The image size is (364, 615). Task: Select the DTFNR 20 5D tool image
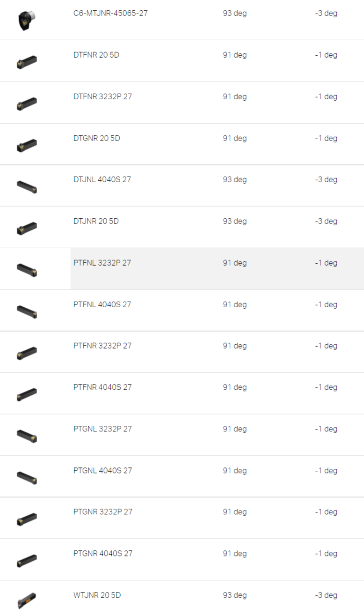click(x=27, y=62)
